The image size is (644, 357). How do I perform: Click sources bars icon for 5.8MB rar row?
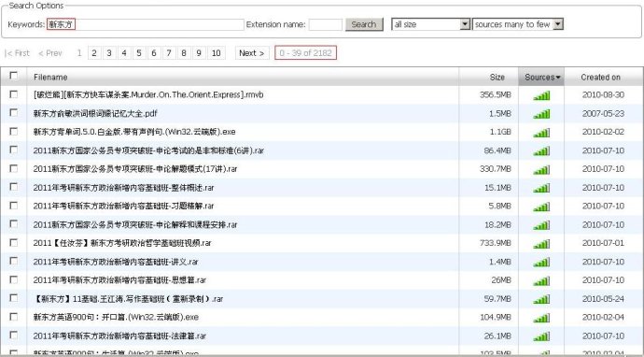tap(541, 207)
